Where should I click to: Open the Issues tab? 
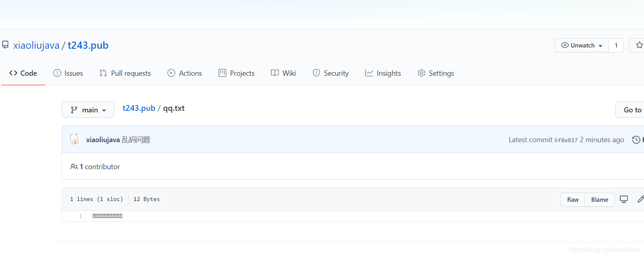click(68, 73)
